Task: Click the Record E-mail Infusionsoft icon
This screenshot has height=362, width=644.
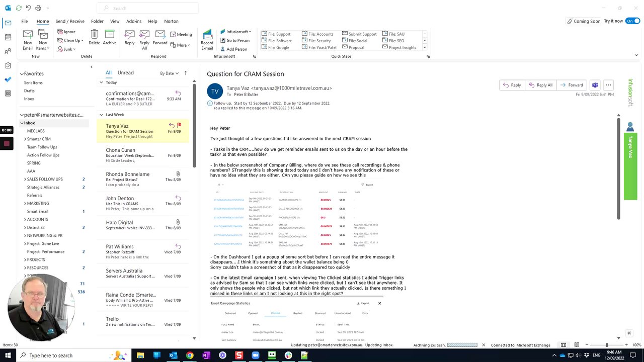Action: coord(207,39)
